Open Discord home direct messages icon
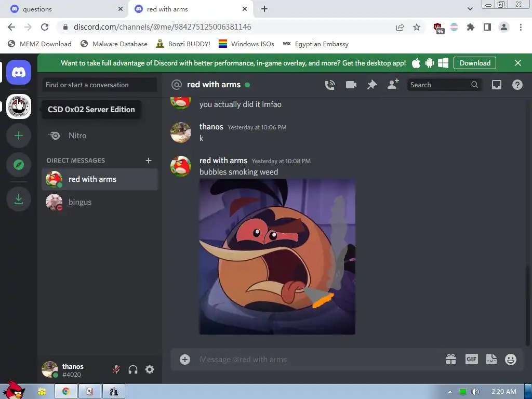 (x=19, y=72)
